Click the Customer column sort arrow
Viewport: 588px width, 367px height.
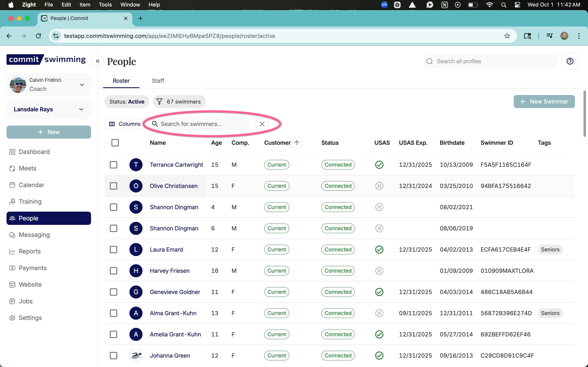(x=297, y=143)
